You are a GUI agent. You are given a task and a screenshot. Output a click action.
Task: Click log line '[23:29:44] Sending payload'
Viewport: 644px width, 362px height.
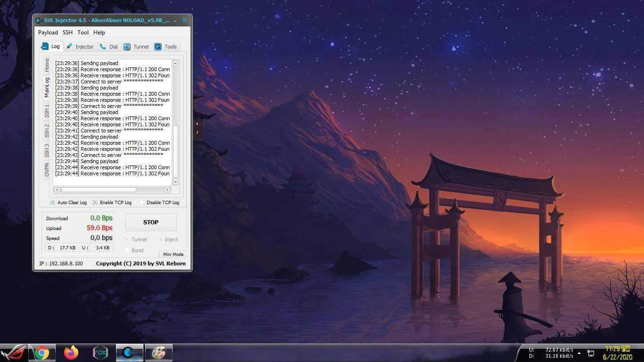87,161
